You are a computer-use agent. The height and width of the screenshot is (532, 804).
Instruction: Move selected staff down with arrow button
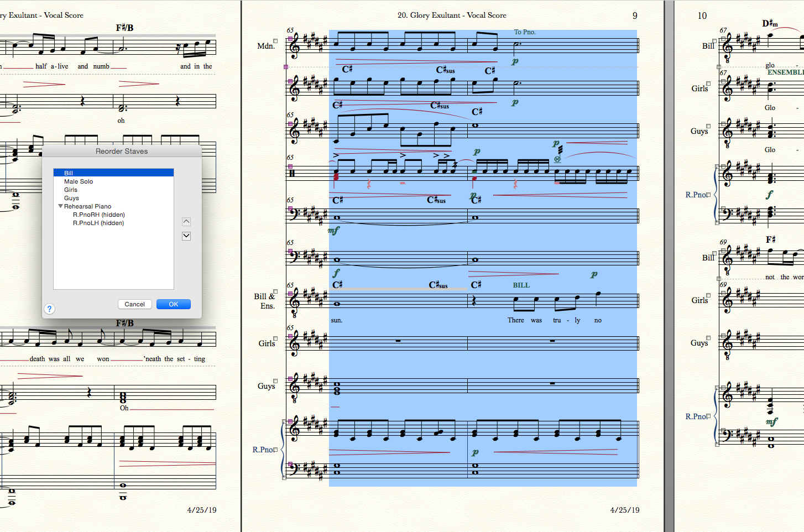tap(186, 236)
